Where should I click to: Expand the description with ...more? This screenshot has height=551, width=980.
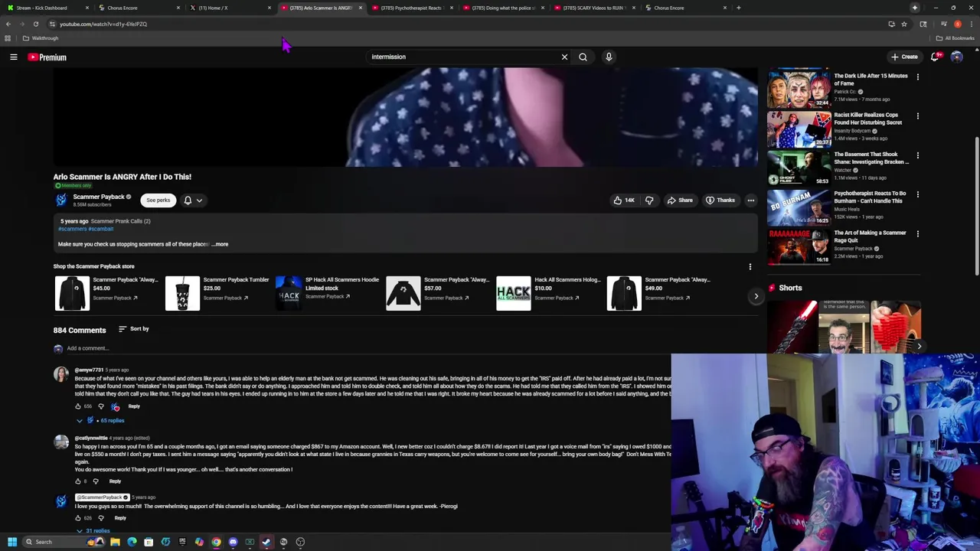point(220,244)
